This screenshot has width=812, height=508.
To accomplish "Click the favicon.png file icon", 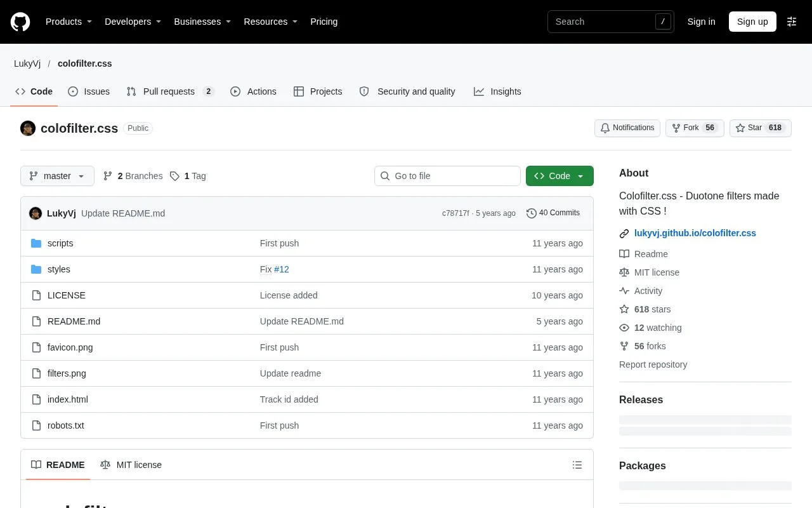I will tap(36, 347).
